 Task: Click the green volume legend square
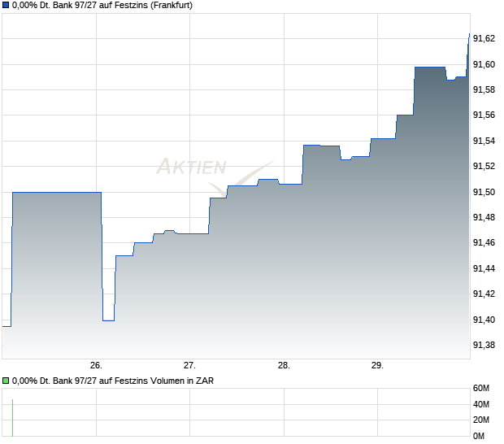[6, 381]
